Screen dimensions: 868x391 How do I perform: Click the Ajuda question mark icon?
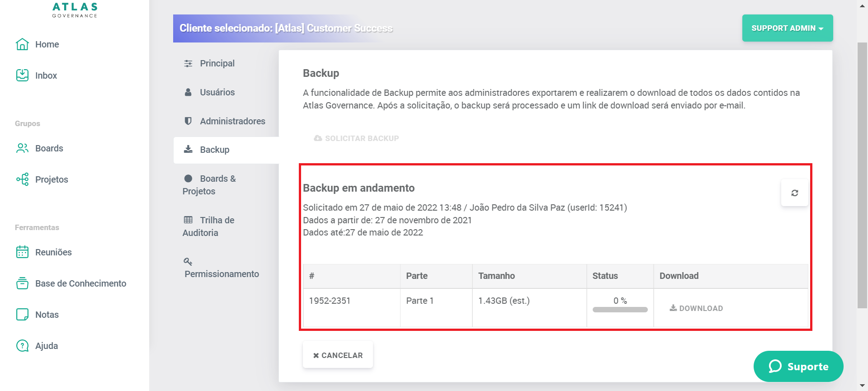click(22, 346)
